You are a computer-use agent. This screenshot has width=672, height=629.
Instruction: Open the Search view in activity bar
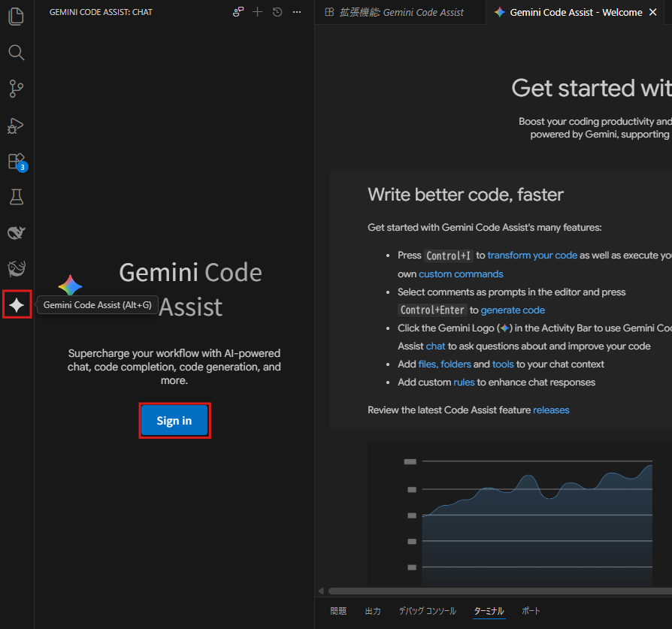click(17, 53)
